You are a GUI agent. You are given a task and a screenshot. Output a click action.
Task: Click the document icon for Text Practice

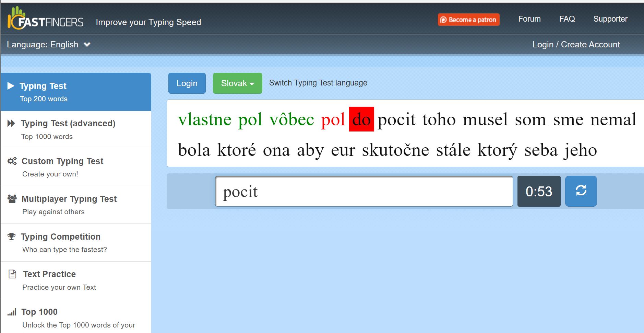pyautogui.click(x=13, y=274)
